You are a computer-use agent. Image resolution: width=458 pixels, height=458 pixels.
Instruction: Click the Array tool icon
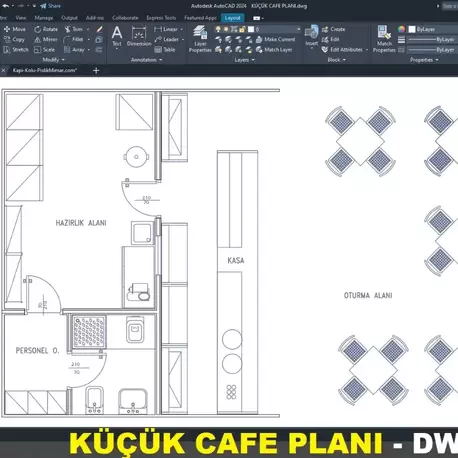coord(67,50)
